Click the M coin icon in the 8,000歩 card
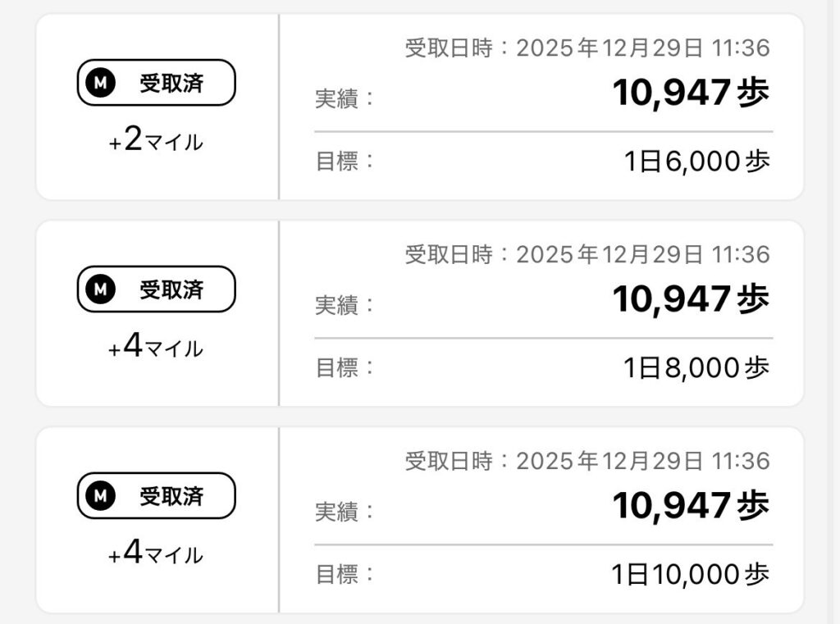 (100, 289)
